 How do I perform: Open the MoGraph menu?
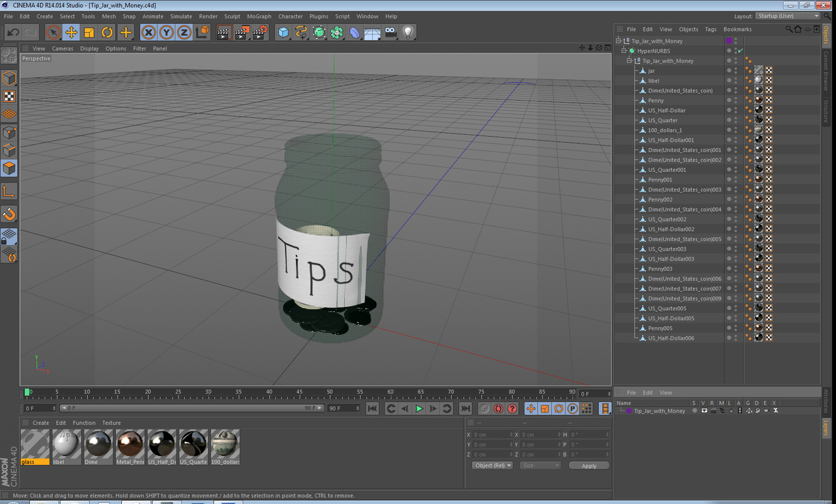coord(258,16)
